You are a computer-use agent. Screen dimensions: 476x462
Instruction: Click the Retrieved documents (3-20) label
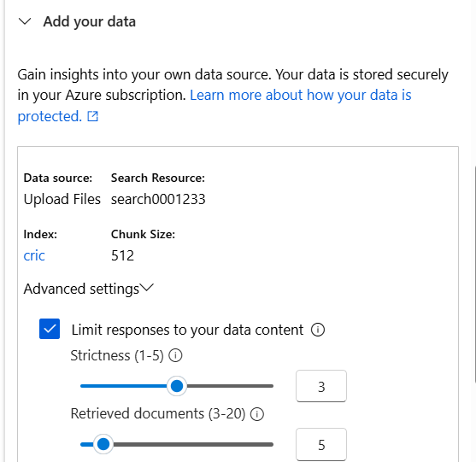click(158, 413)
